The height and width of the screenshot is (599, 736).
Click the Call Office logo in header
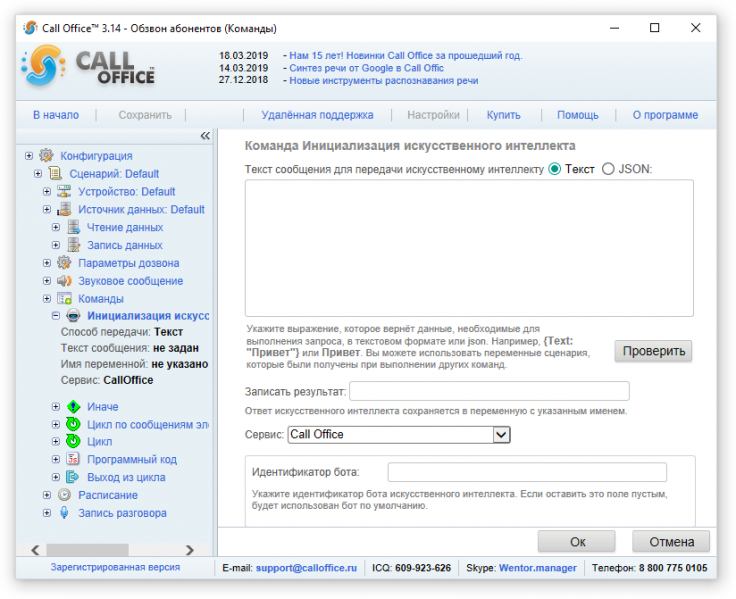click(x=89, y=66)
